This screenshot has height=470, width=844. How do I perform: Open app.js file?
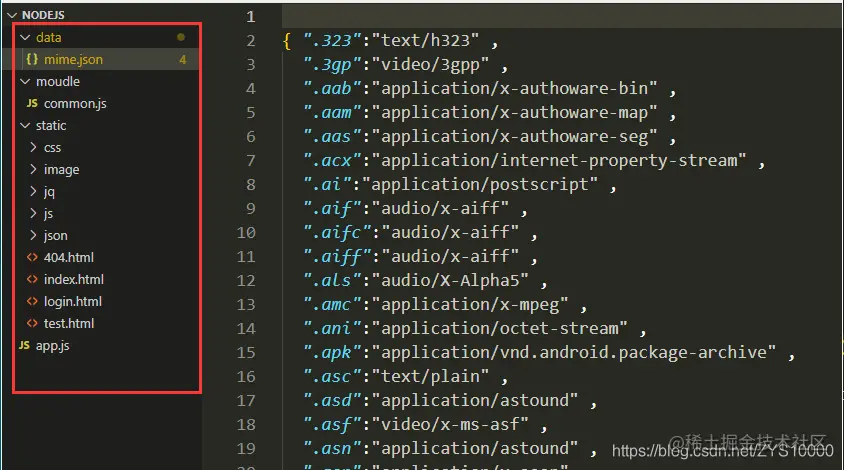(52, 346)
